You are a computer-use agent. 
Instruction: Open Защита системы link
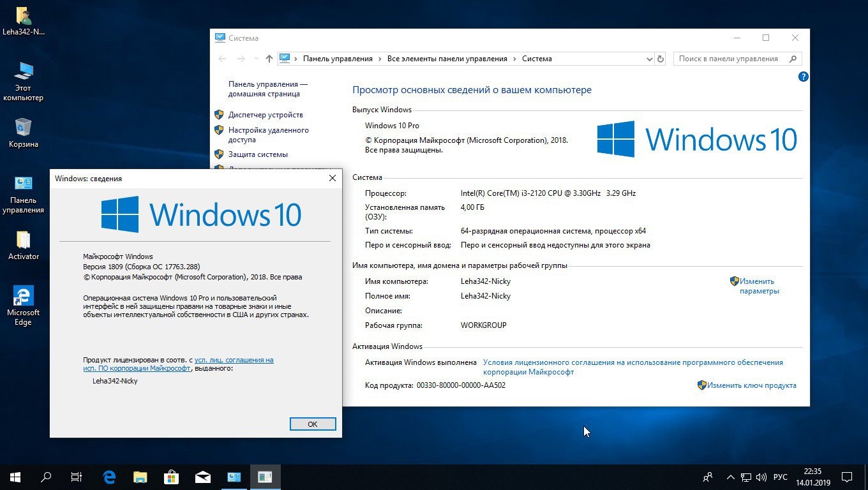coord(258,154)
